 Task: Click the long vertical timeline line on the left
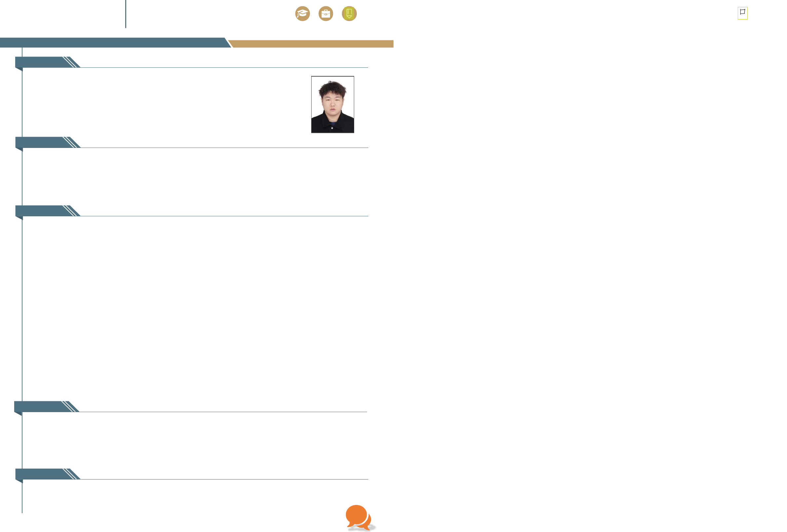coord(22,304)
